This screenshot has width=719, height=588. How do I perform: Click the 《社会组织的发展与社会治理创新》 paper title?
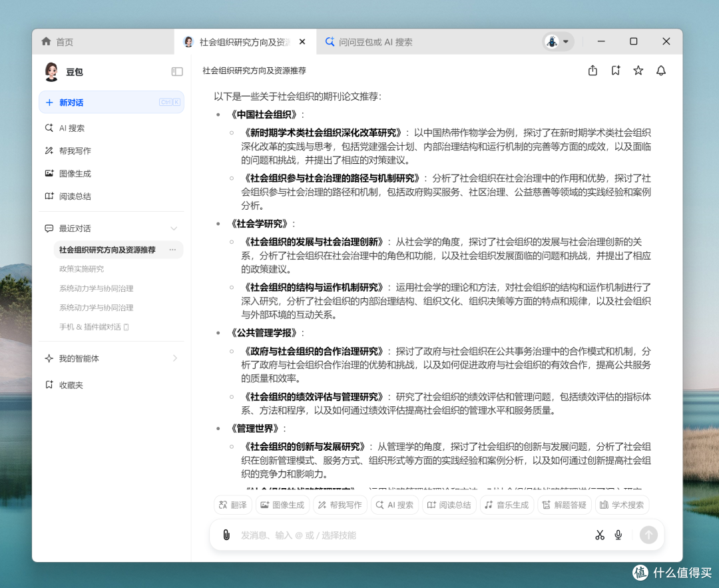pos(314,242)
